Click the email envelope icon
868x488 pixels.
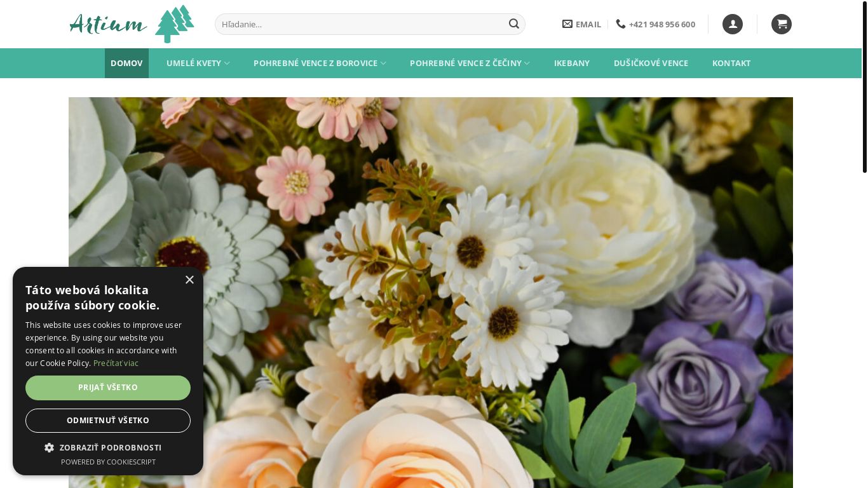(567, 24)
